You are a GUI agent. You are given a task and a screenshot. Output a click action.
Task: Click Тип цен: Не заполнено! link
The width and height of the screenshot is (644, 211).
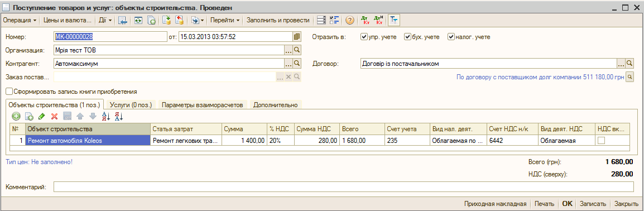pyautogui.click(x=39, y=162)
